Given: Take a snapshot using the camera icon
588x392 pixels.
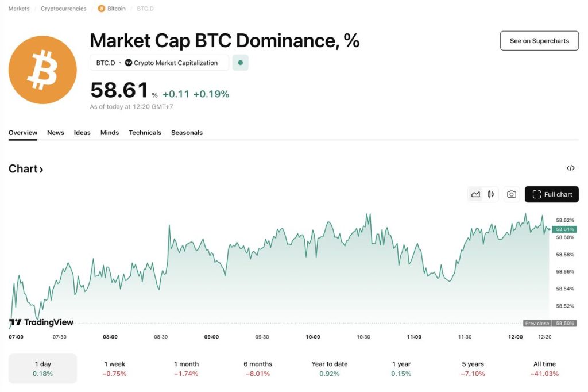Looking at the screenshot, I should pyautogui.click(x=511, y=194).
